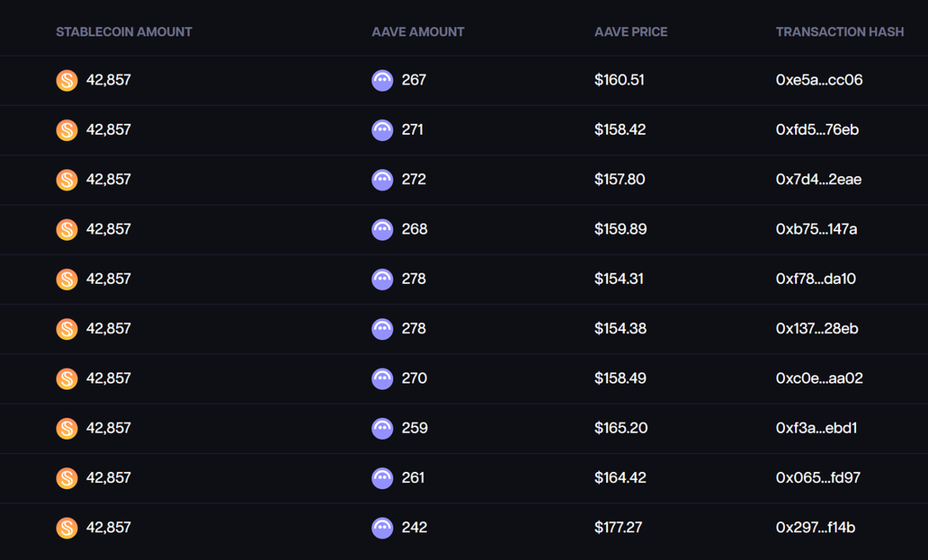Open transaction hash 0xb75...147a
This screenshot has height=560, width=928.
(x=816, y=229)
